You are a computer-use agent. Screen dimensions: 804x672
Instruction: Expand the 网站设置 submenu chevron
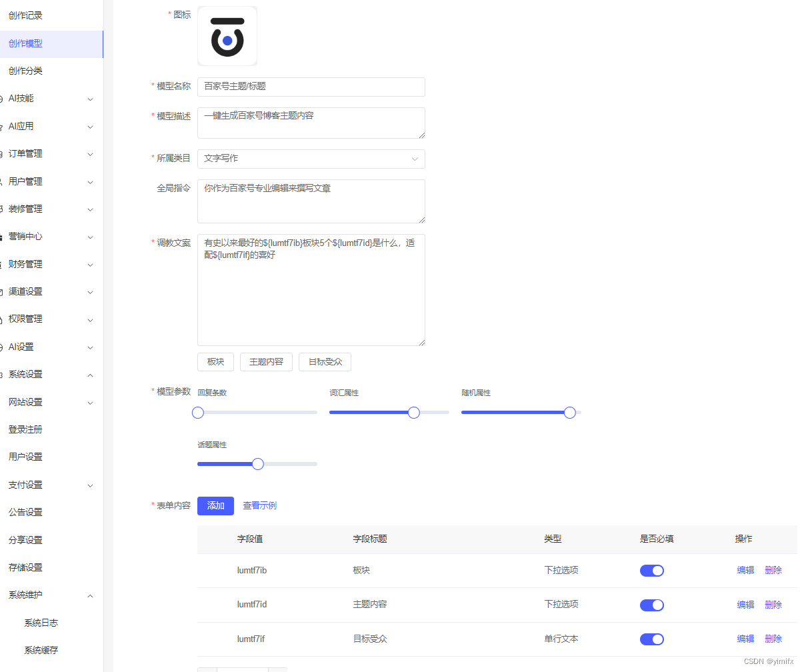(x=91, y=403)
